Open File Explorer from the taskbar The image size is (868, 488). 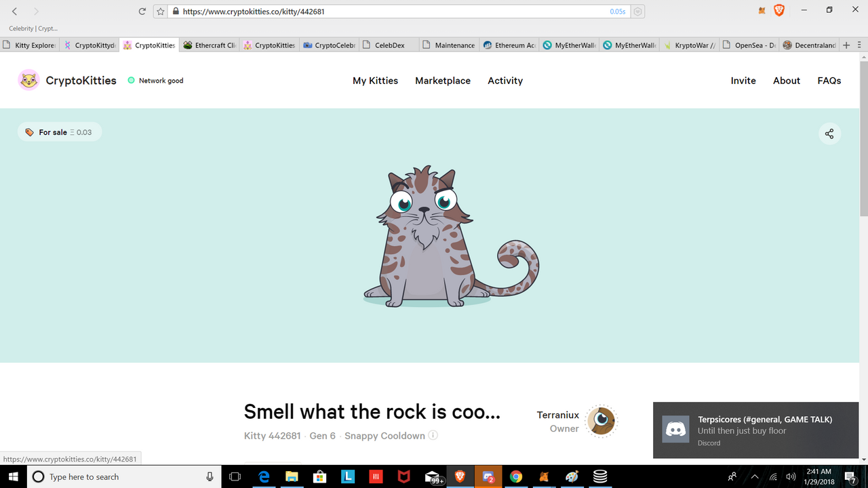[x=292, y=476]
